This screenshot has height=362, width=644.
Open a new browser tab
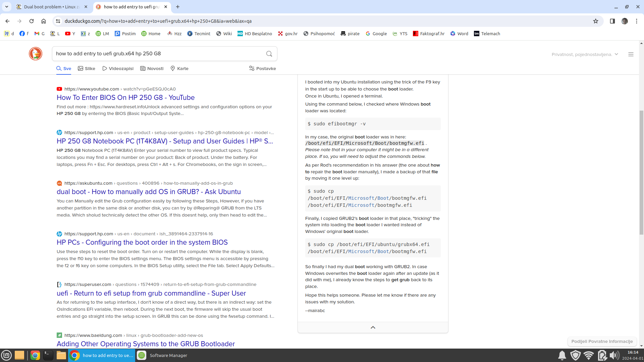click(x=178, y=7)
